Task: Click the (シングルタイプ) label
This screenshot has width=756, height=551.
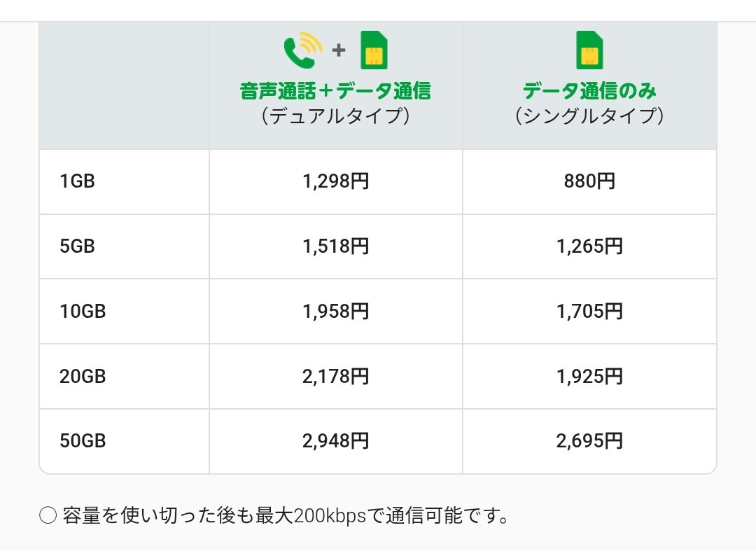Action: [x=589, y=116]
